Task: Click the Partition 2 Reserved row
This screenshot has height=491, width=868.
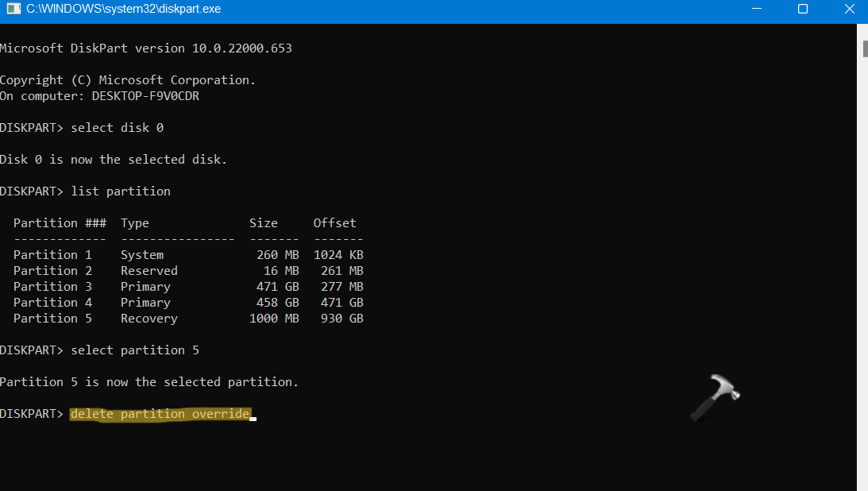Action: (188, 271)
